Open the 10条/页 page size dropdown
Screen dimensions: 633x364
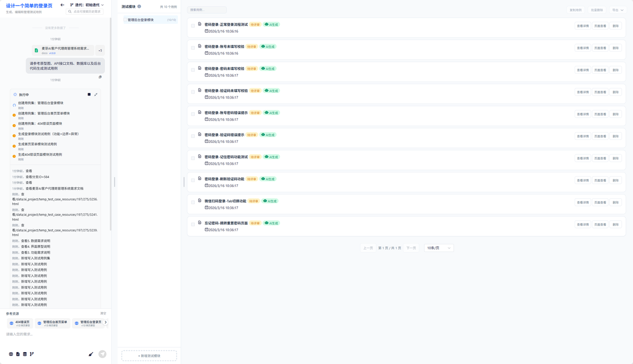[x=439, y=248]
